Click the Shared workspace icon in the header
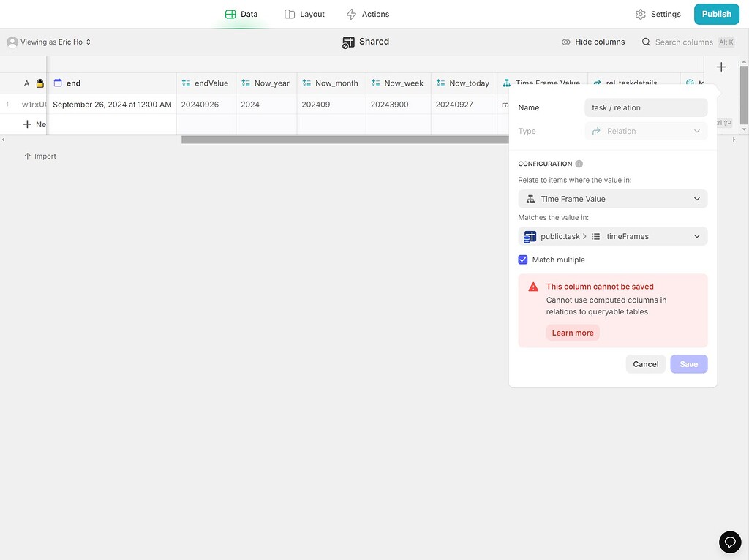The image size is (749, 560). [x=347, y=42]
